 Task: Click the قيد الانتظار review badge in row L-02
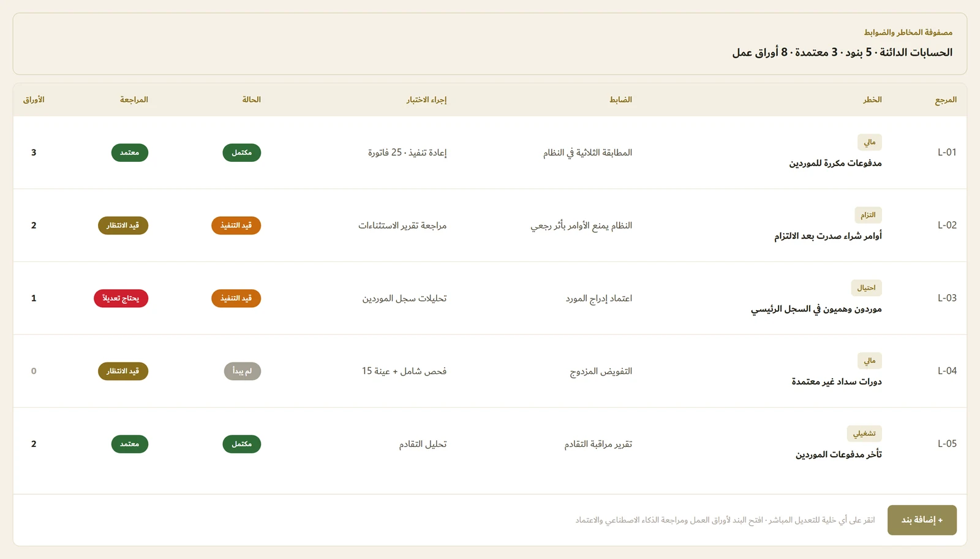pos(123,226)
